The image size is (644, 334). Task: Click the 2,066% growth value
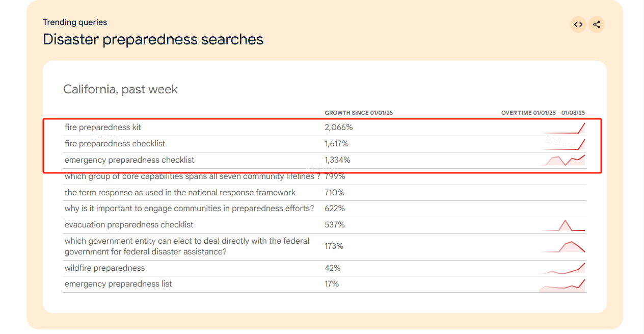tap(339, 127)
